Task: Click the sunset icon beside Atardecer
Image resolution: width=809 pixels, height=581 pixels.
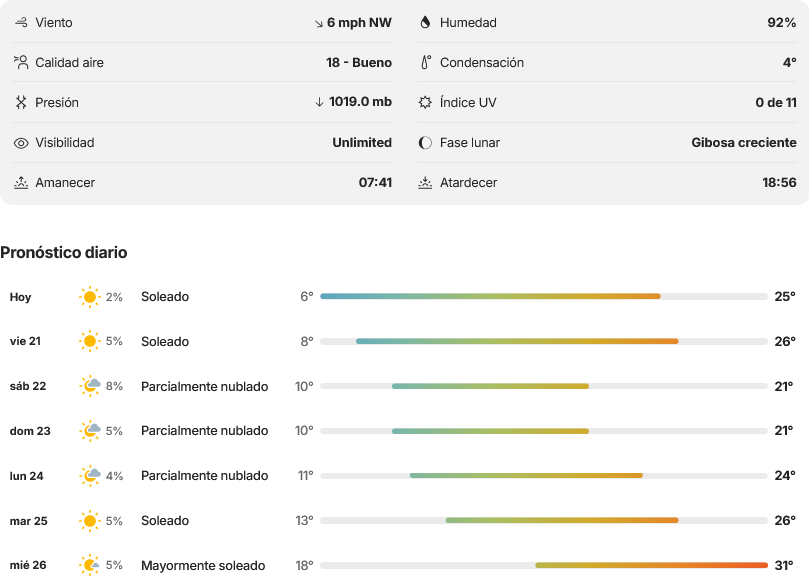Action: point(425,183)
